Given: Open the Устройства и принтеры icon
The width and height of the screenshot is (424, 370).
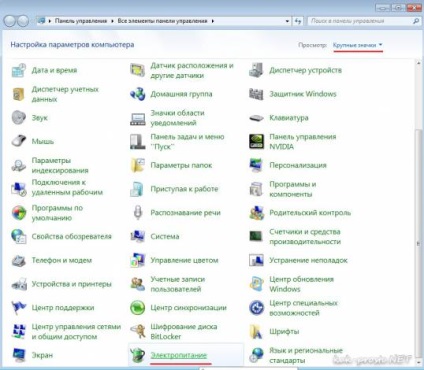Looking at the screenshot, I should (19, 284).
